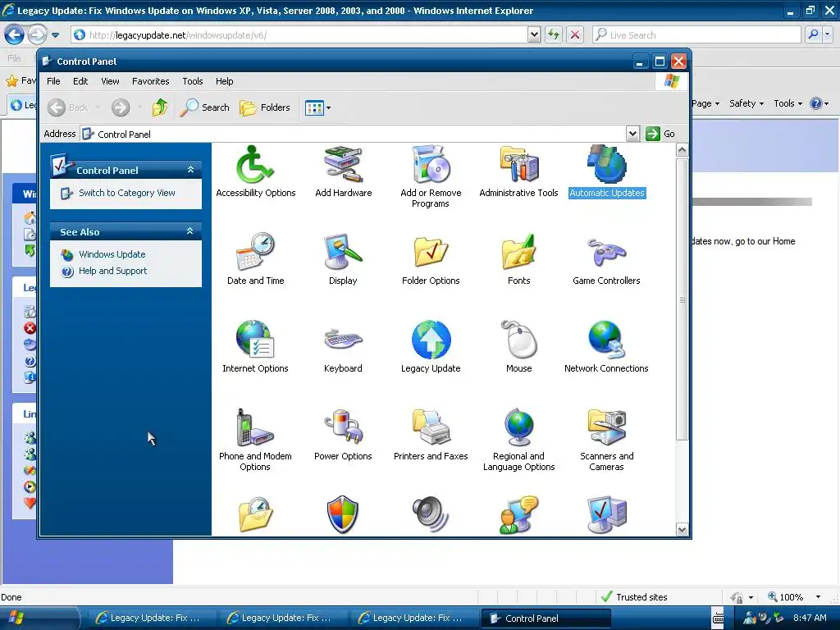Open Folder Options
Image resolution: width=840 pixels, height=630 pixels.
pos(431,259)
